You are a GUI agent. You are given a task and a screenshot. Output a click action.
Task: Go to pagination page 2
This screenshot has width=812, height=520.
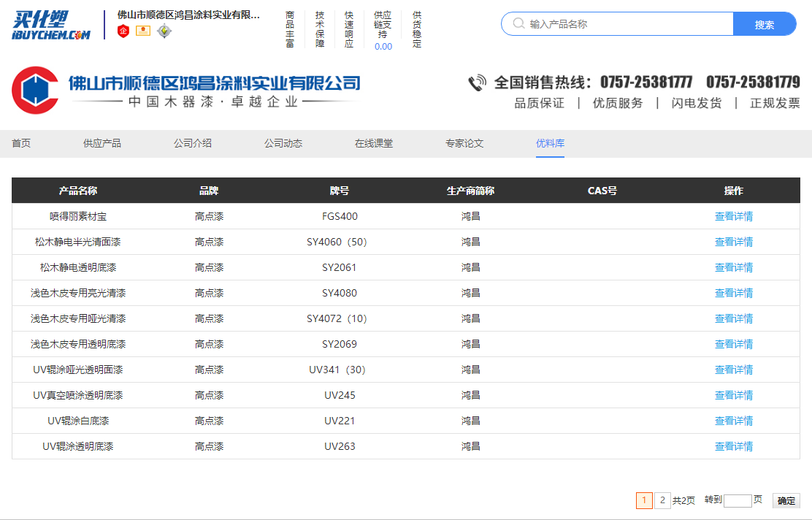[662, 500]
